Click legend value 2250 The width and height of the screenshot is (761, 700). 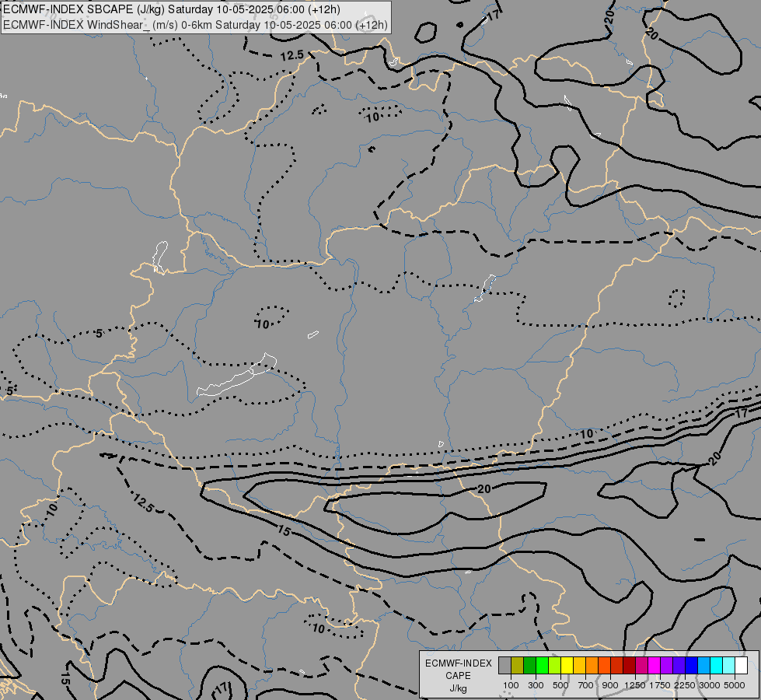(685, 685)
